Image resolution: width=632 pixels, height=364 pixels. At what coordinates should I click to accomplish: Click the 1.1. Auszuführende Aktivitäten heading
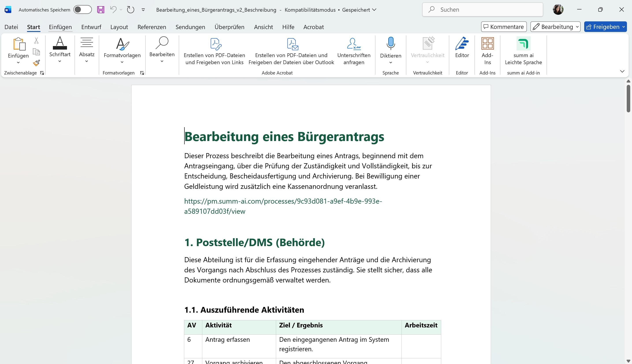[x=244, y=310]
